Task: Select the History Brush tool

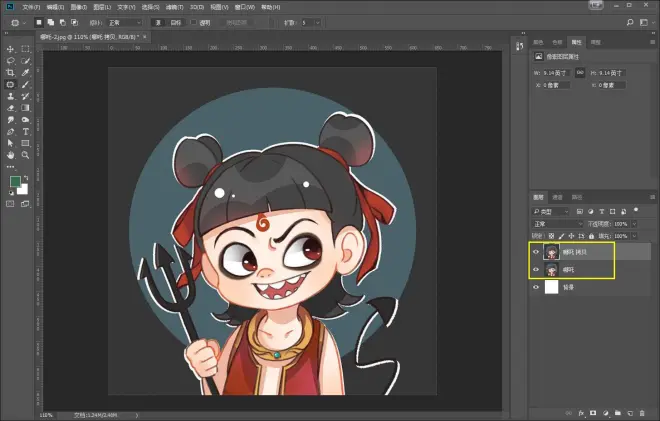Action: click(x=25, y=96)
